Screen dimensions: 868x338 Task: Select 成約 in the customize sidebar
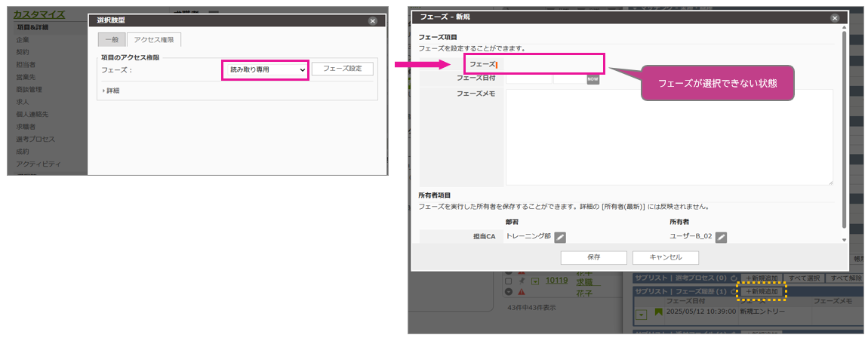(23, 151)
